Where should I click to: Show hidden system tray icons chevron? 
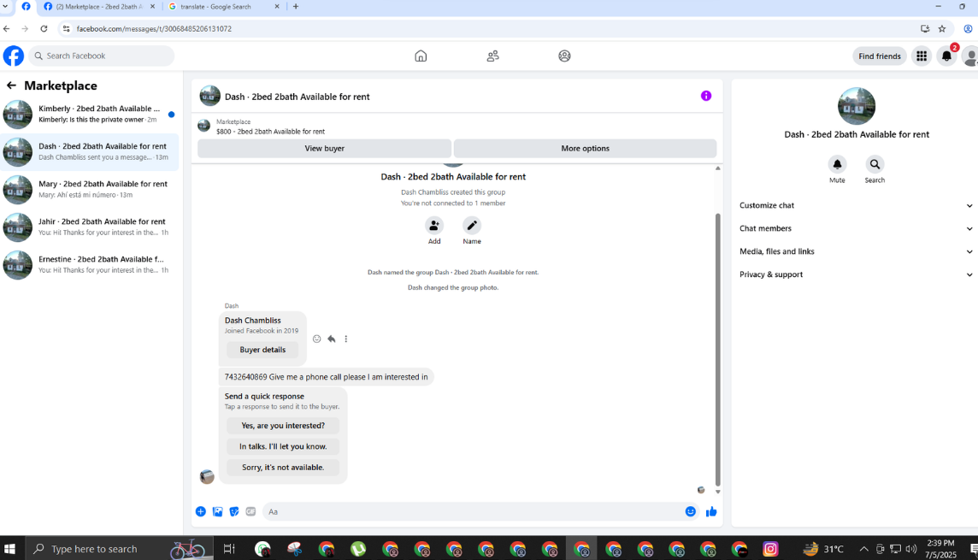863,549
